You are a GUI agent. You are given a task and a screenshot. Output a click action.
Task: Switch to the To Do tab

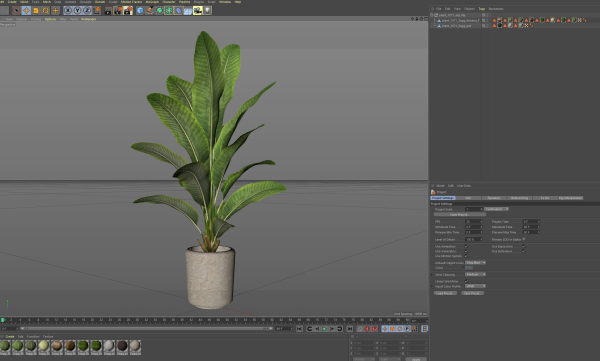(x=545, y=198)
